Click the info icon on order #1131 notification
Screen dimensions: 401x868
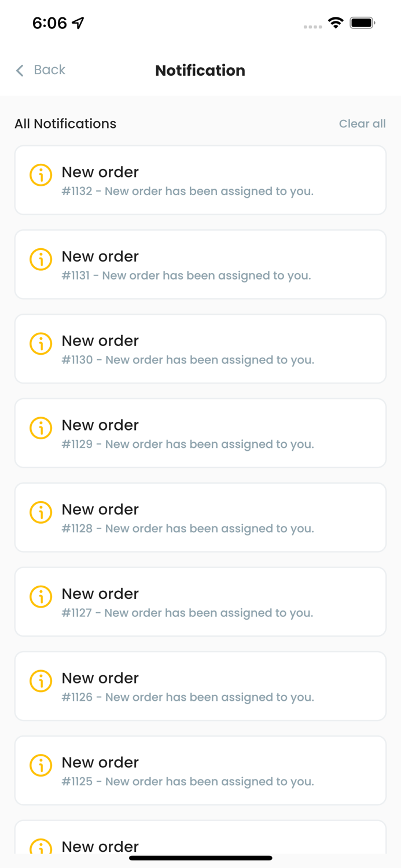point(41,259)
